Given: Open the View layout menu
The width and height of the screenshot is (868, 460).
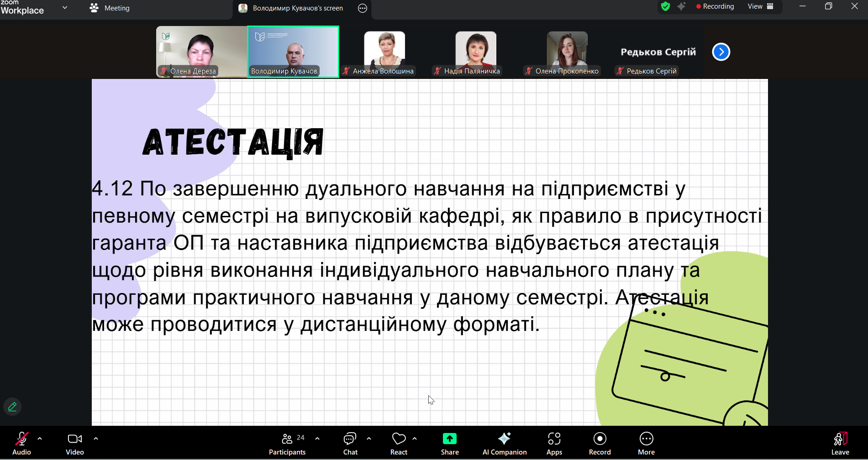Looking at the screenshot, I should [x=761, y=6].
